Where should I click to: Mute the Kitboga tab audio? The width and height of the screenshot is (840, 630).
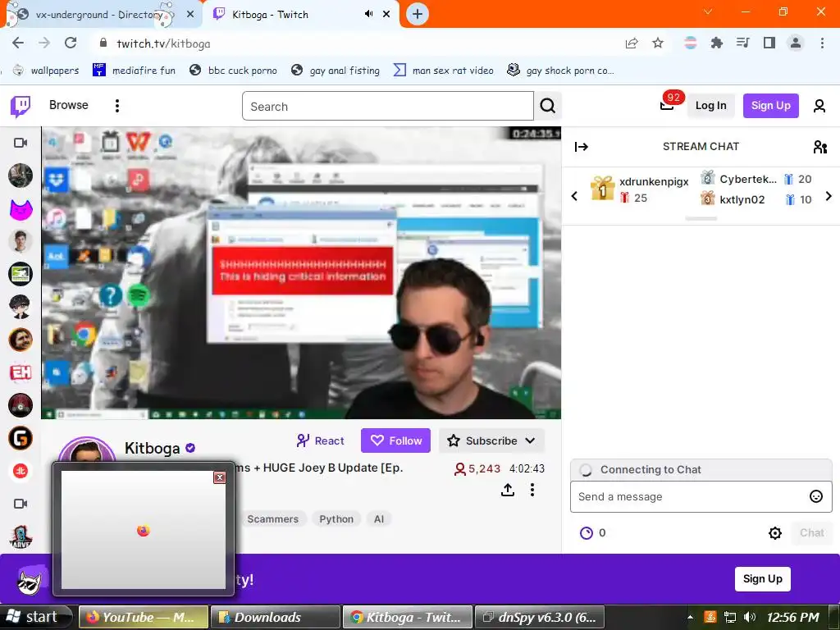368,14
